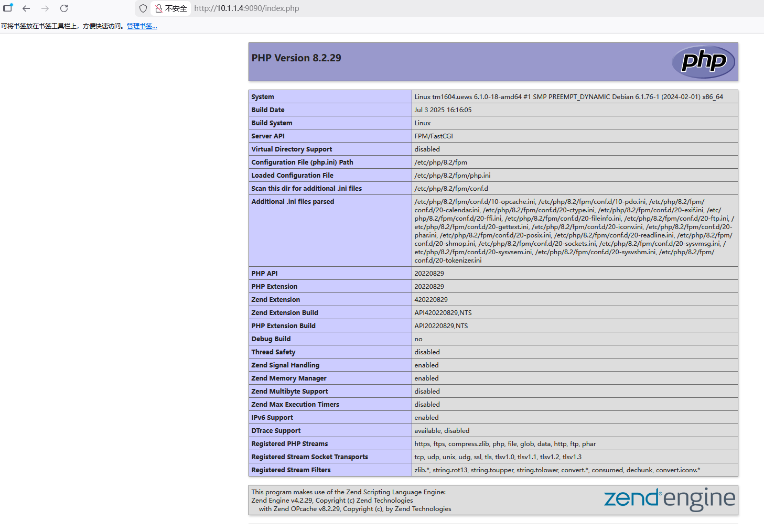
Task: Click the crossed-out lock insecure icon
Action: [x=158, y=8]
